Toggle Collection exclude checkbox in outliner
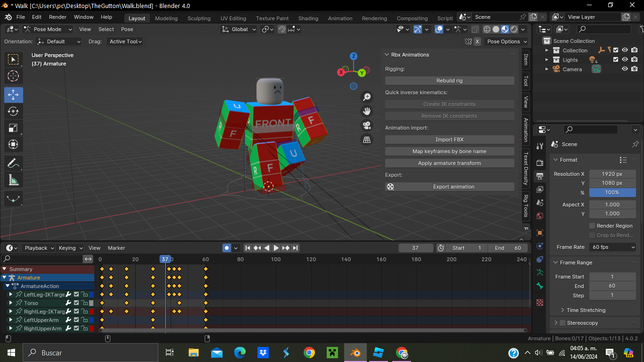The image size is (644, 362). coord(615,50)
